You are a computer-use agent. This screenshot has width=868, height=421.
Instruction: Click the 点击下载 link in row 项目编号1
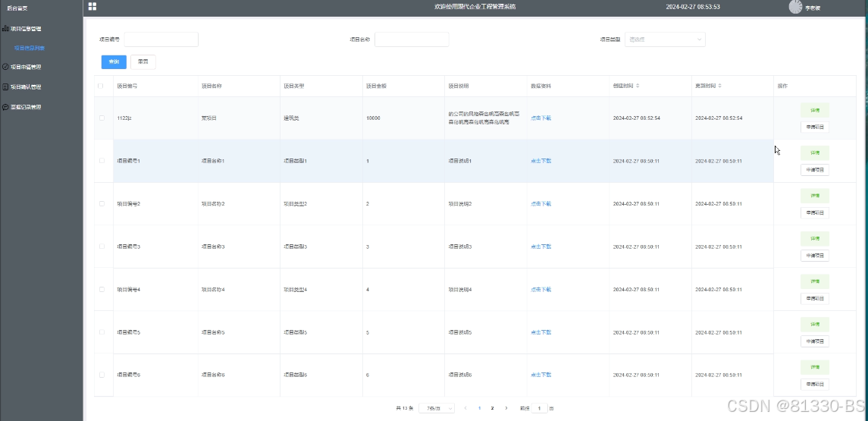pos(541,161)
